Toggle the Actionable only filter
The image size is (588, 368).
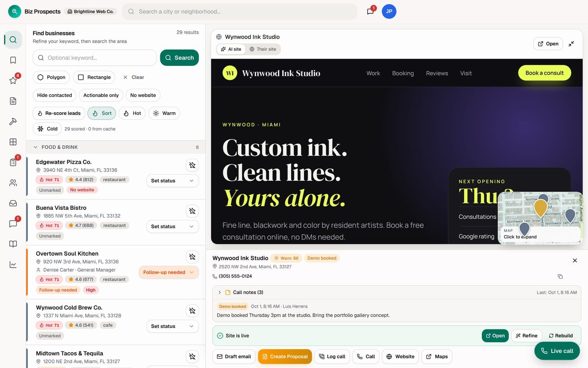pyautogui.click(x=101, y=95)
